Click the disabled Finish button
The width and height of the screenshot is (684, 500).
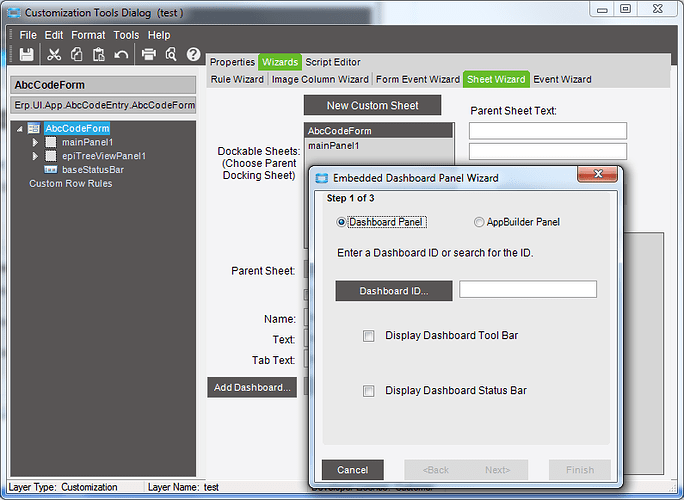point(580,470)
